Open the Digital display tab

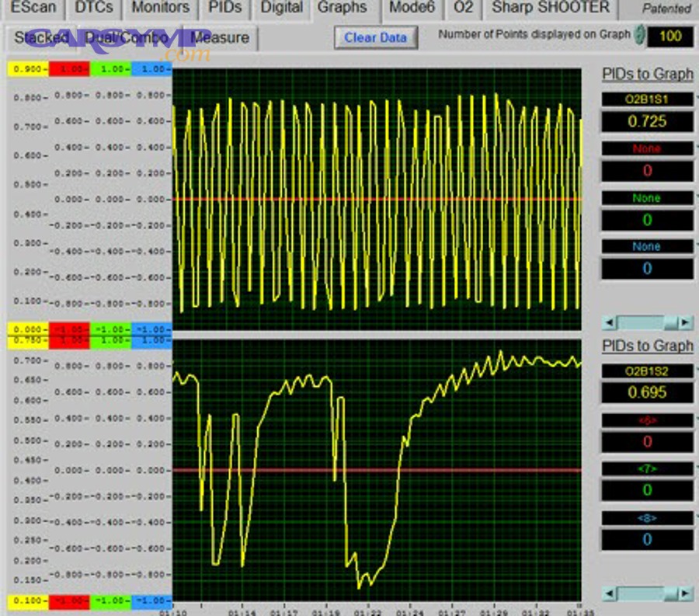tap(280, 9)
